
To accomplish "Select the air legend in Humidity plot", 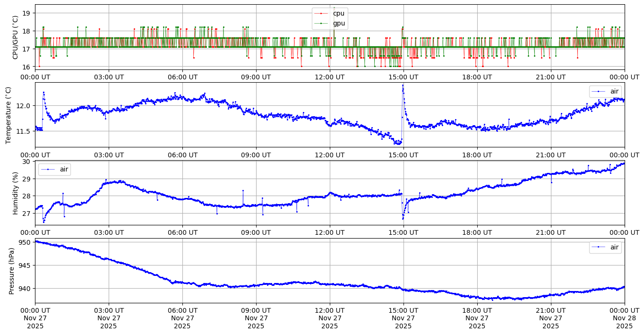I will click(x=54, y=170).
